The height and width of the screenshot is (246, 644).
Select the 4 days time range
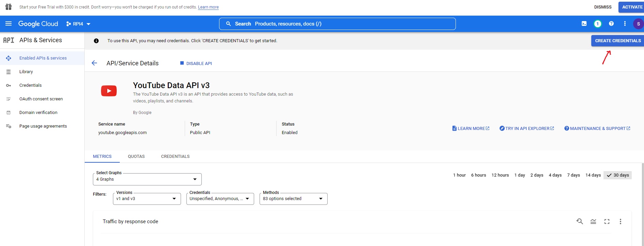[x=555, y=175]
